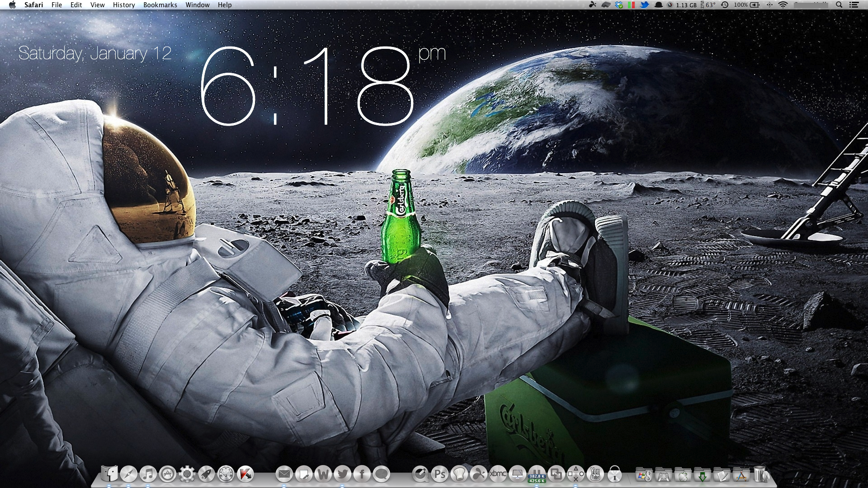Open the Safari application menu
The height and width of the screenshot is (488, 868).
pyautogui.click(x=34, y=5)
